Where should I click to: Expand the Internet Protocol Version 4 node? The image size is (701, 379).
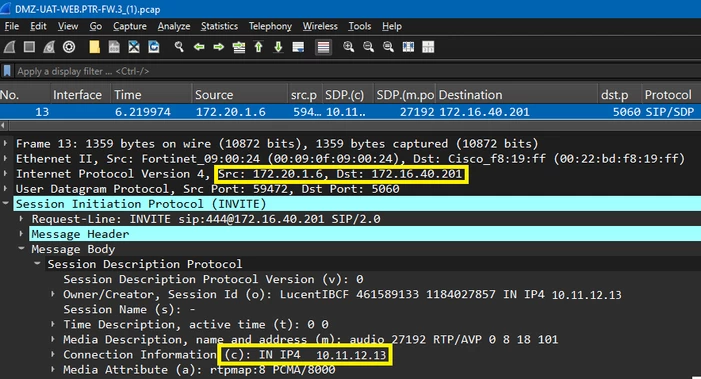coord(5,174)
